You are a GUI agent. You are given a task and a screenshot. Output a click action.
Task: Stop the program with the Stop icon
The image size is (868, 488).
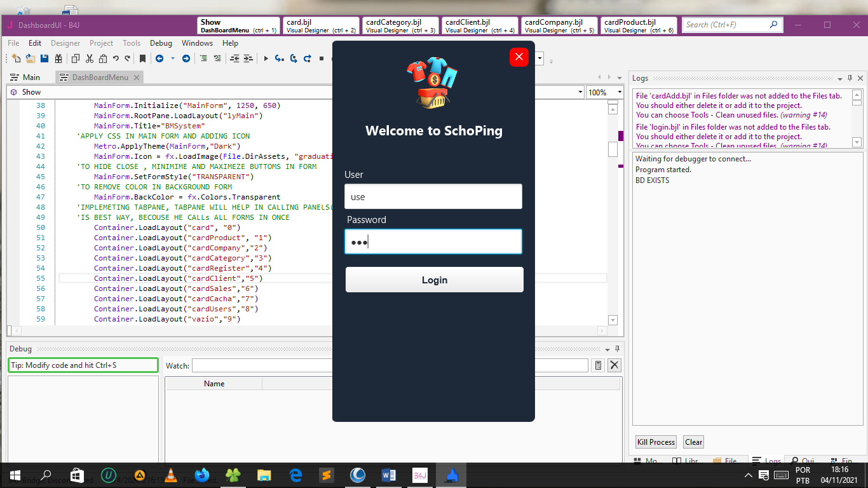click(x=322, y=58)
